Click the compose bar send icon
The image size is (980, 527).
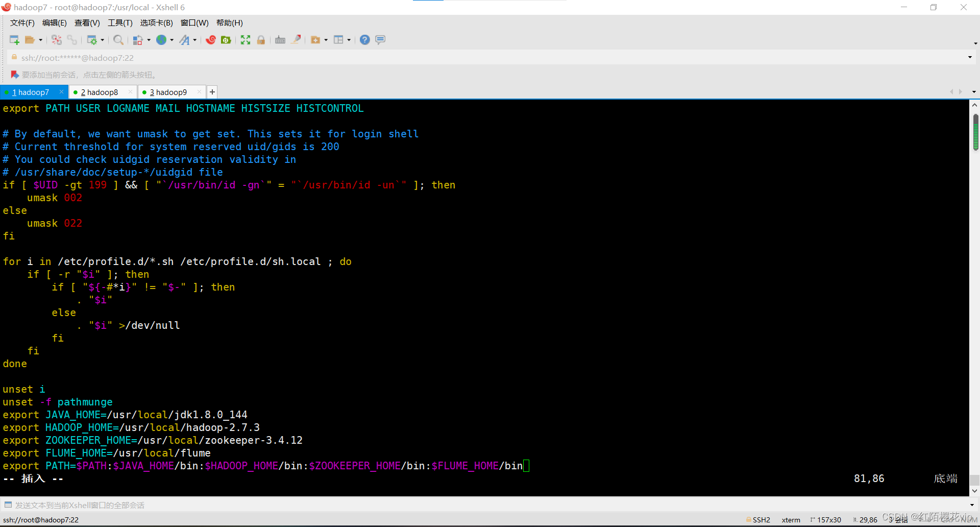[x=8, y=505]
